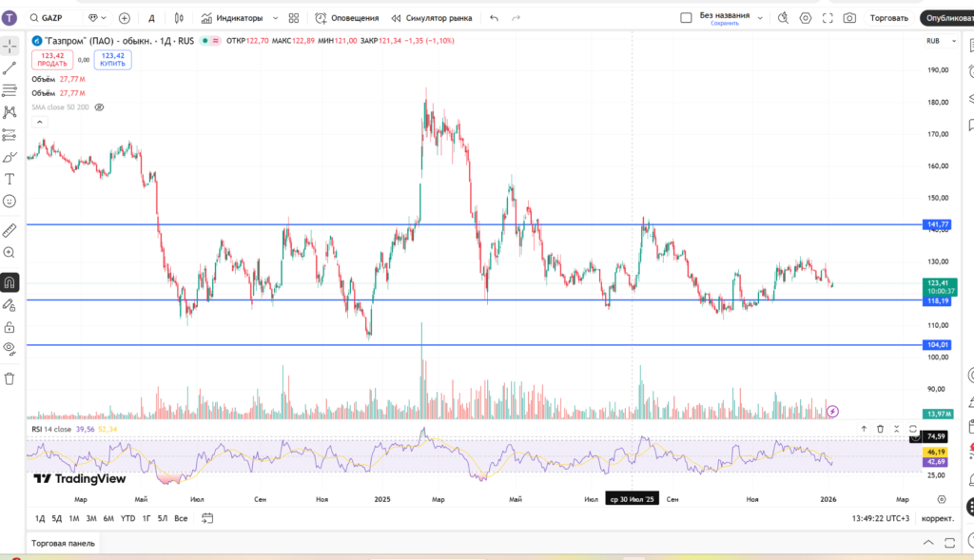
Task: Open the candlestick chart type selector
Action: [179, 18]
